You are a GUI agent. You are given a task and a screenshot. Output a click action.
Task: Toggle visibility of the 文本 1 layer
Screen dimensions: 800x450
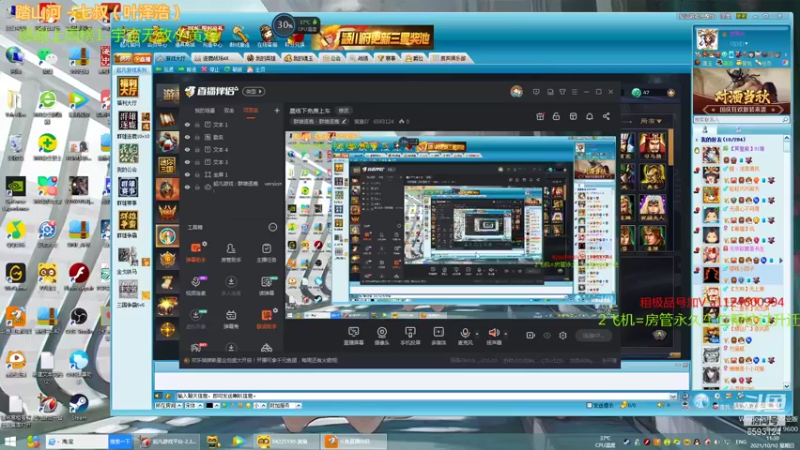[187, 124]
